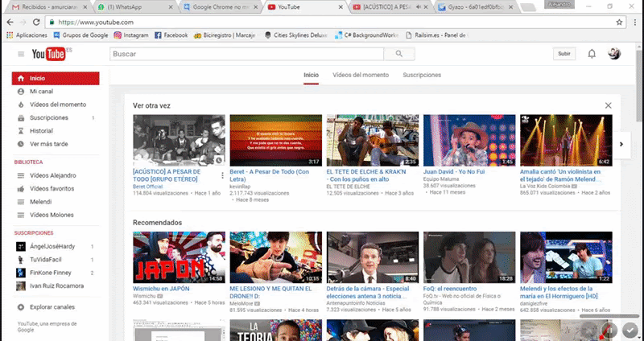Open Mi canal in the sidebar
Image resolution: width=644 pixels, height=341 pixels.
[x=56, y=92]
